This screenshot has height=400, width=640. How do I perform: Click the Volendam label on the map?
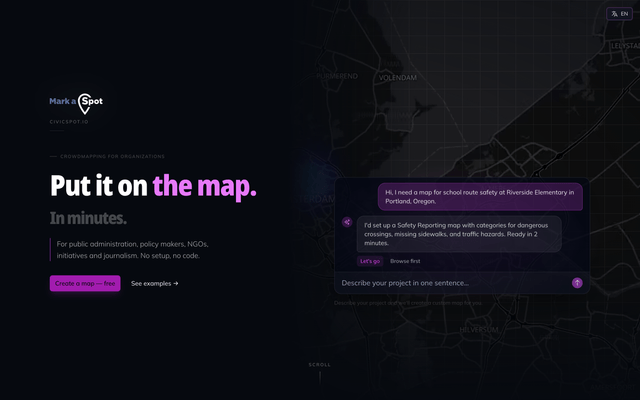tap(398, 78)
